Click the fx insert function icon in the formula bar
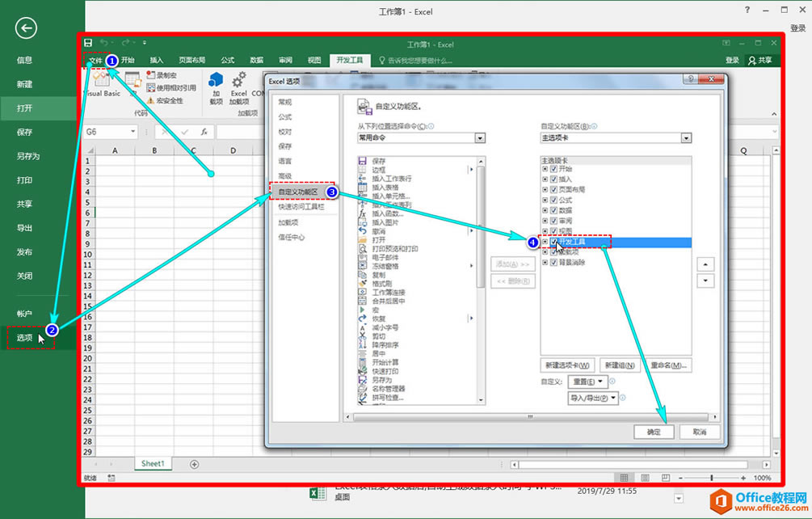The image size is (812, 519). pos(204,132)
